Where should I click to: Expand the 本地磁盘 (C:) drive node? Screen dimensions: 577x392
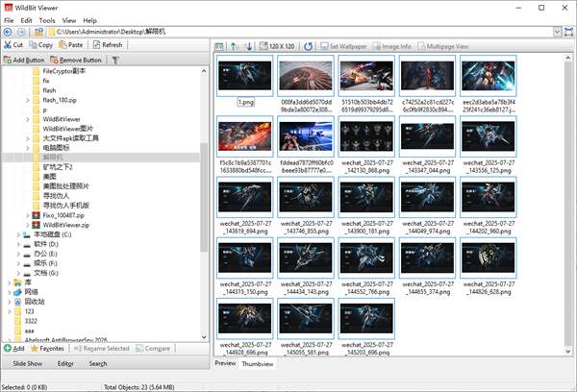pyautogui.click(x=16, y=234)
